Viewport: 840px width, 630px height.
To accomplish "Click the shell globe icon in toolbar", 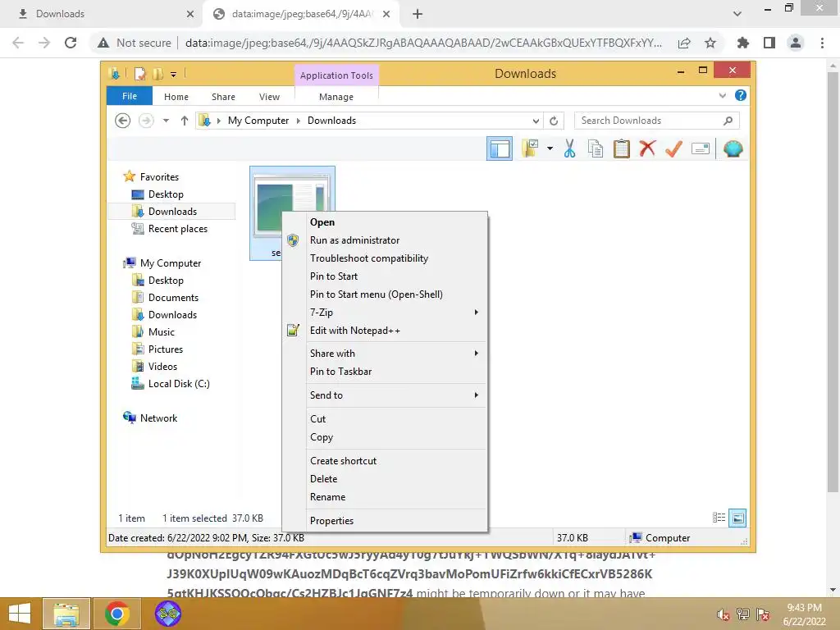I will tap(733, 148).
